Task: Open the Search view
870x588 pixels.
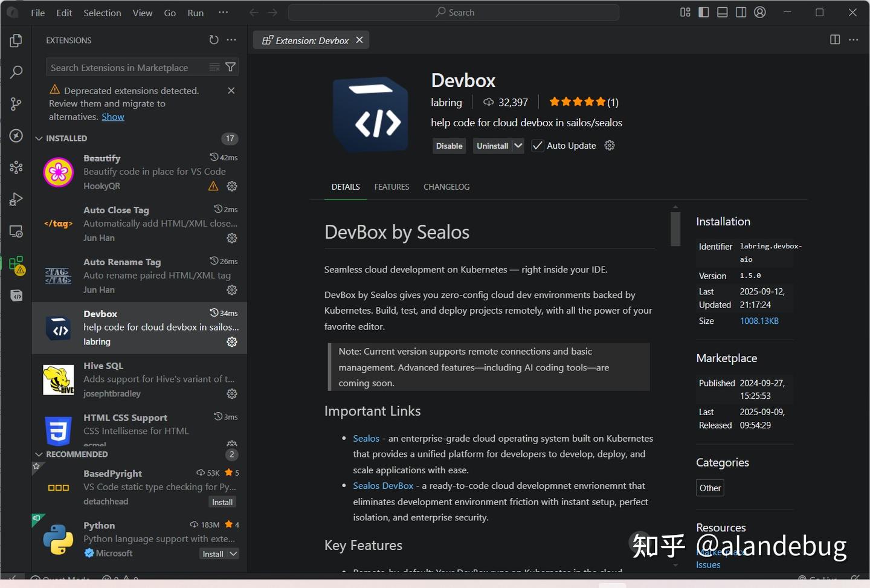Action: 16,72
